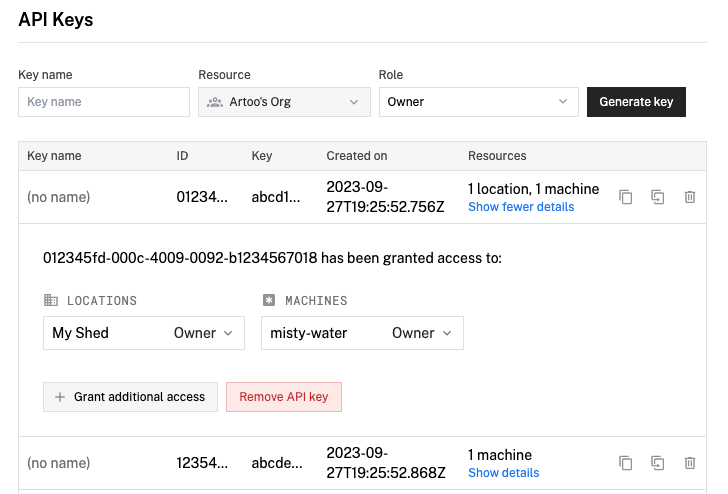Change the My Shed location role dropdown
728x494 pixels.
(204, 333)
